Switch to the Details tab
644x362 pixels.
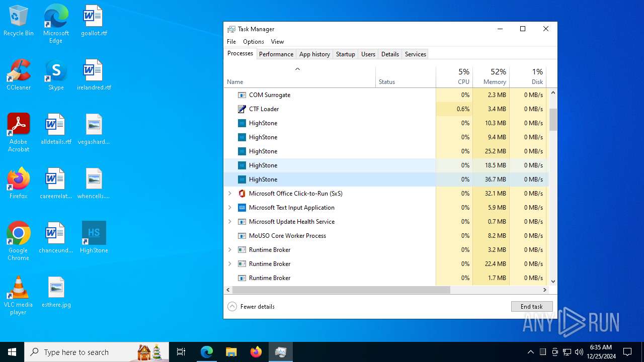(x=390, y=54)
